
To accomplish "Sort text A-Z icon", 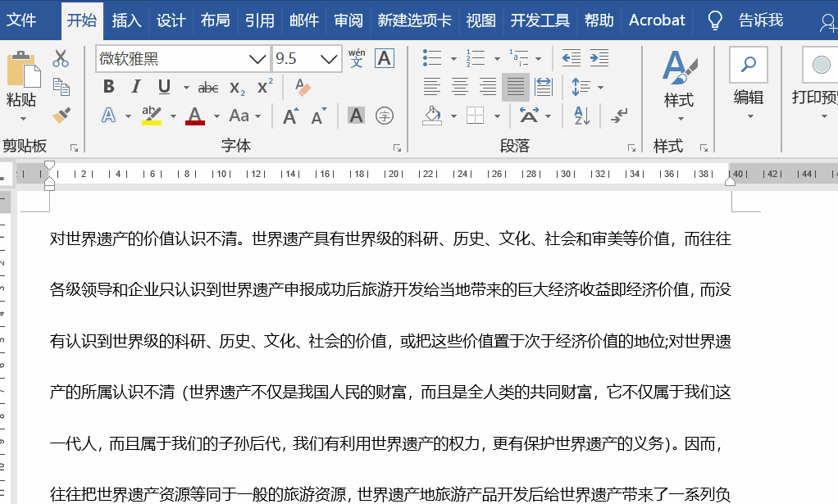I will click(x=581, y=116).
